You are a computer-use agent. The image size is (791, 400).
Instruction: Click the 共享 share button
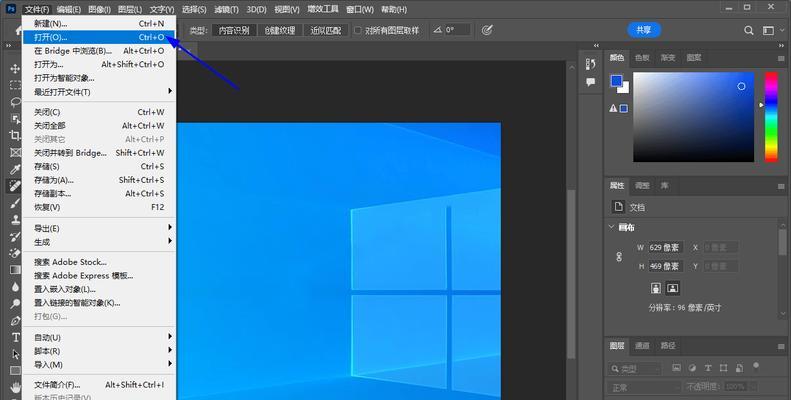(644, 30)
